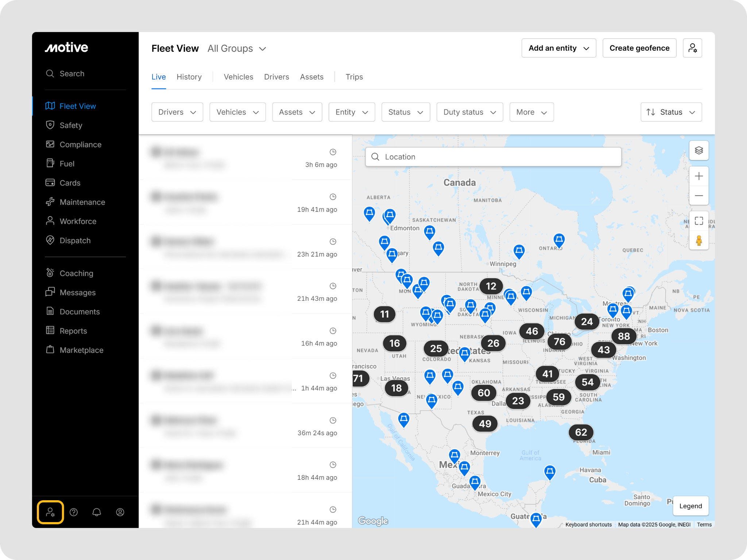Click the Create geofence button
This screenshot has width=747, height=560.
tap(639, 48)
